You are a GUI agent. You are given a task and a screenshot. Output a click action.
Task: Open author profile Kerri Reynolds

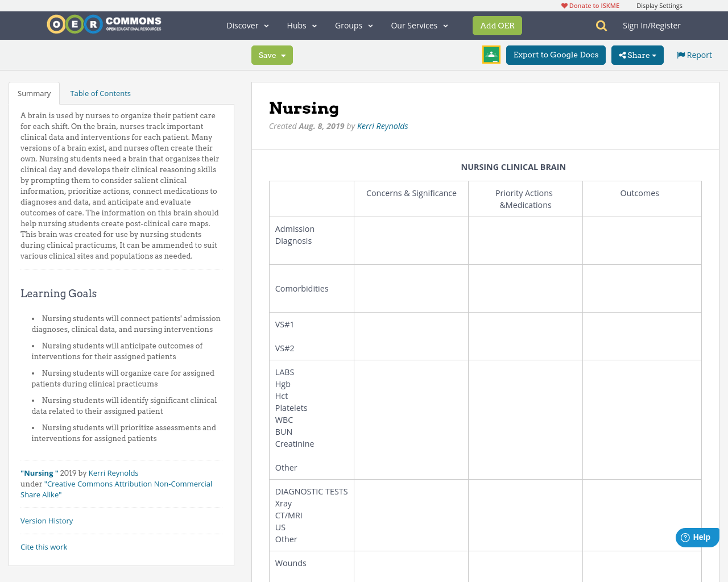[382, 126]
